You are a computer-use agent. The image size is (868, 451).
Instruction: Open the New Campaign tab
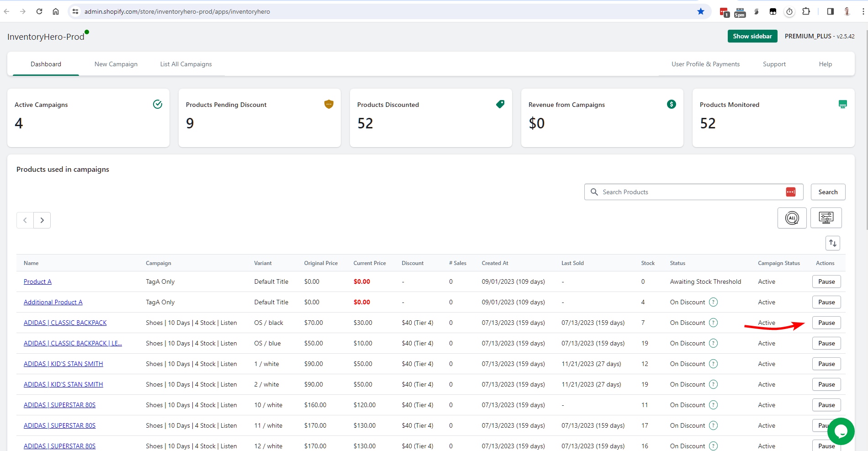pos(116,64)
